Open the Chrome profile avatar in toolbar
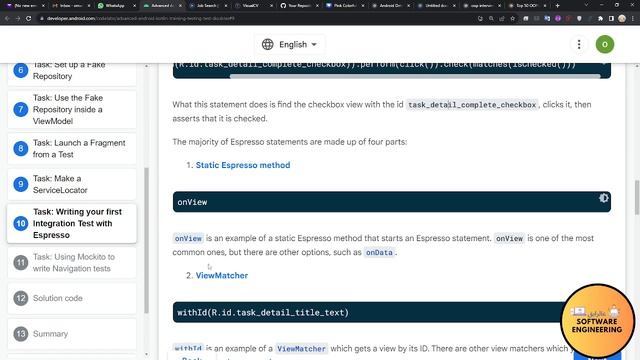Screen dimensions: 640x360 pyautogui.click(x=622, y=18)
